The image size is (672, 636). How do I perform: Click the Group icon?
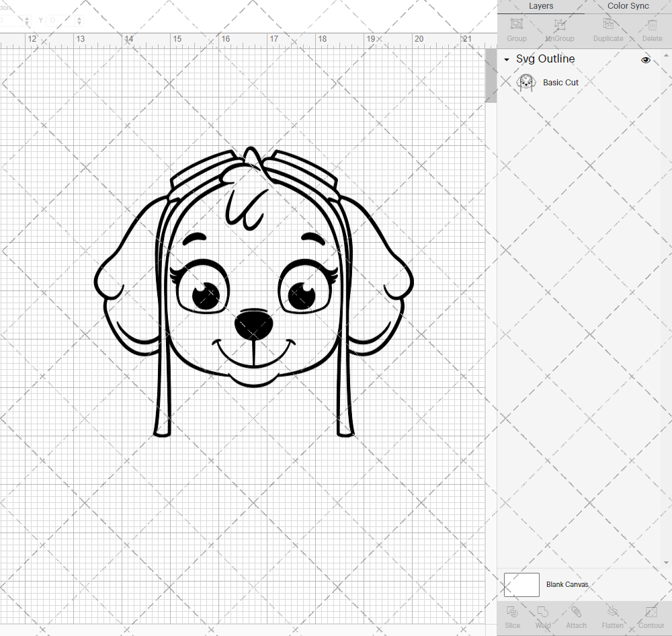(x=516, y=29)
